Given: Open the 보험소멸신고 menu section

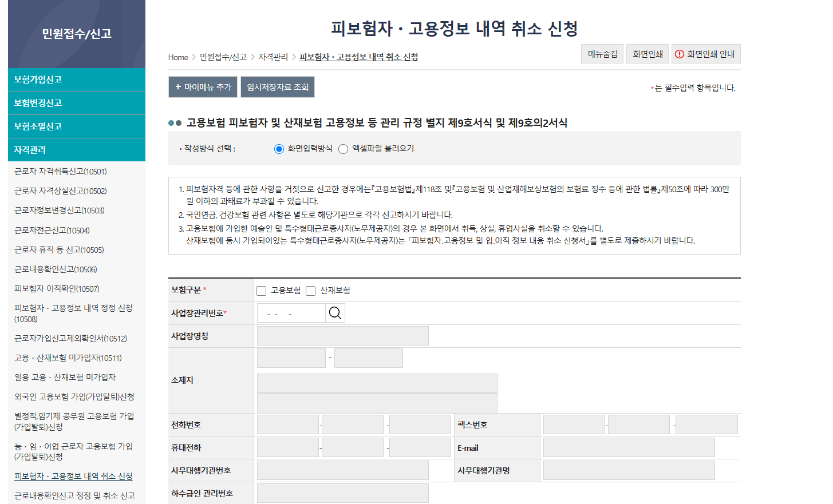Looking at the screenshot, I should click(x=77, y=126).
